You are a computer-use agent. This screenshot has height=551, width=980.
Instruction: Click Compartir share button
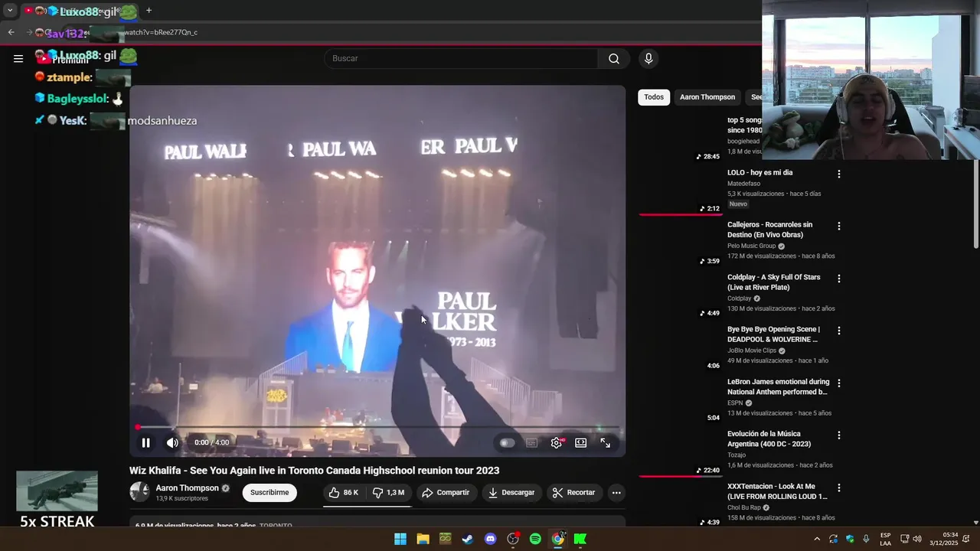[x=446, y=493]
